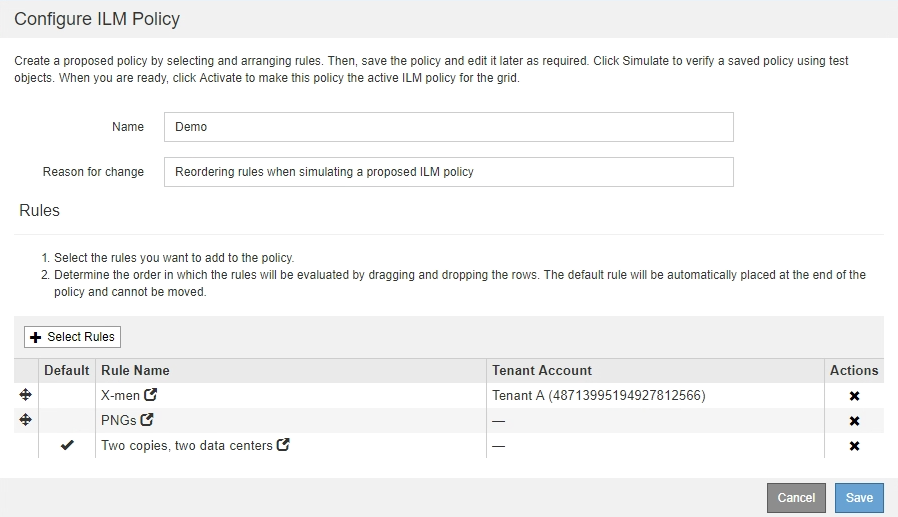Click the drag handle for X-men rule
This screenshot has width=898, height=517.
pyautogui.click(x=26, y=395)
